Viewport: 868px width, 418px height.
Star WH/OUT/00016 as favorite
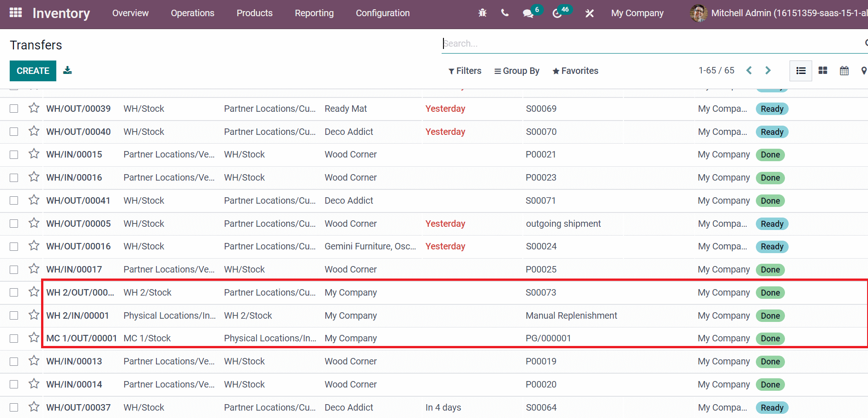click(x=34, y=246)
